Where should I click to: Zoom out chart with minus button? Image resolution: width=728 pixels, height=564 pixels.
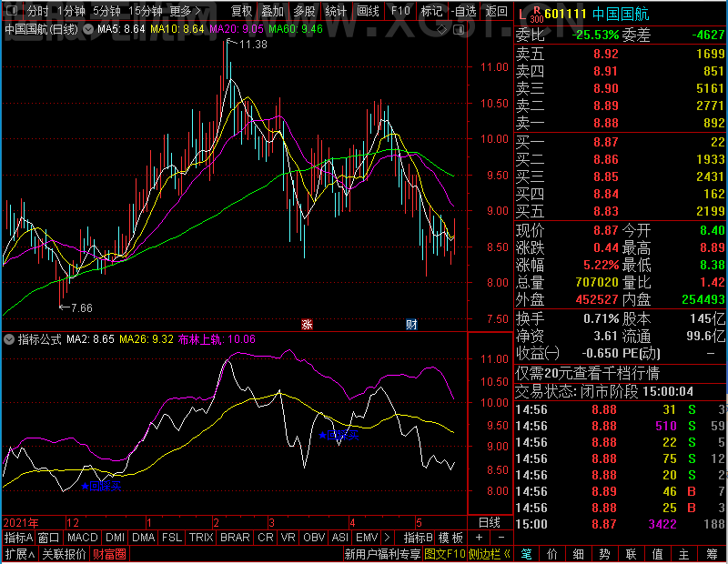click(x=501, y=538)
